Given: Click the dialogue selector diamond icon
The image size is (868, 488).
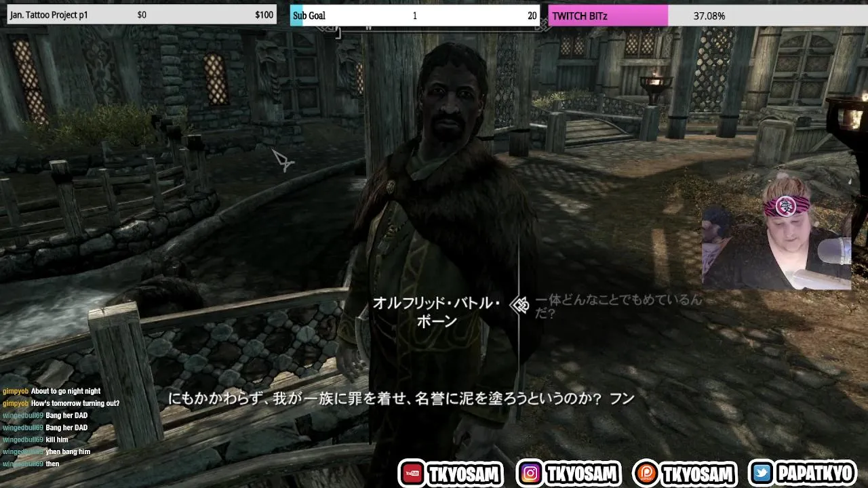Looking at the screenshot, I should pos(520,305).
